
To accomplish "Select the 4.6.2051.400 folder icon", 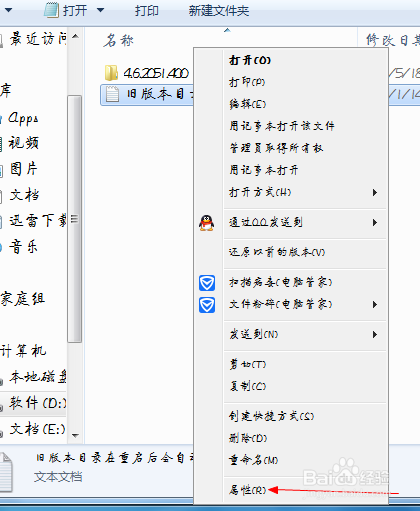I will [x=111, y=73].
